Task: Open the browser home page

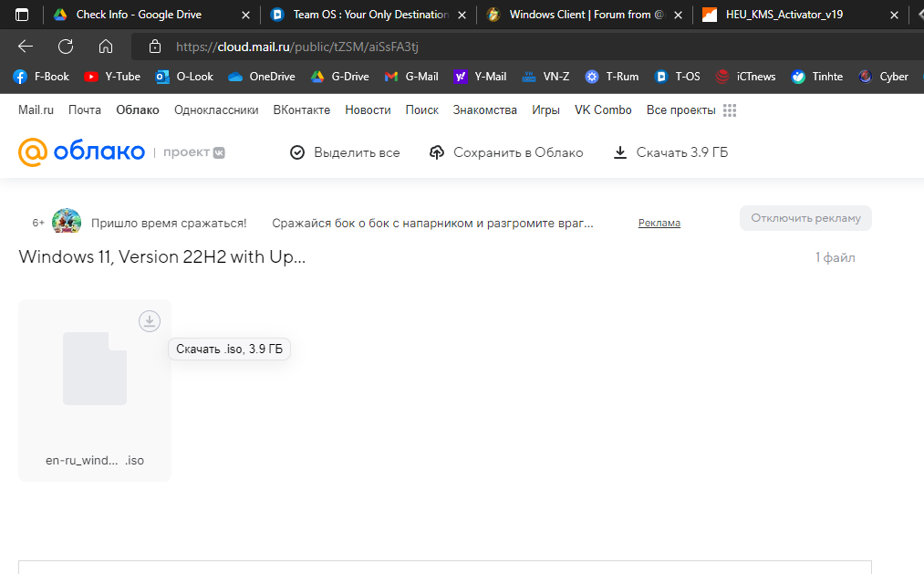Action: point(106,47)
